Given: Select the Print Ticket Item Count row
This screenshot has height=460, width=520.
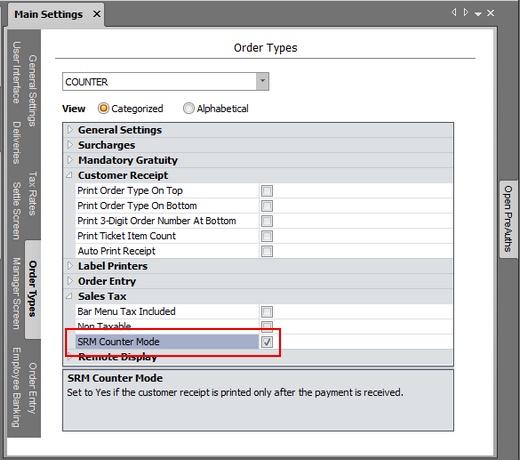Looking at the screenshot, I should pos(264,236).
